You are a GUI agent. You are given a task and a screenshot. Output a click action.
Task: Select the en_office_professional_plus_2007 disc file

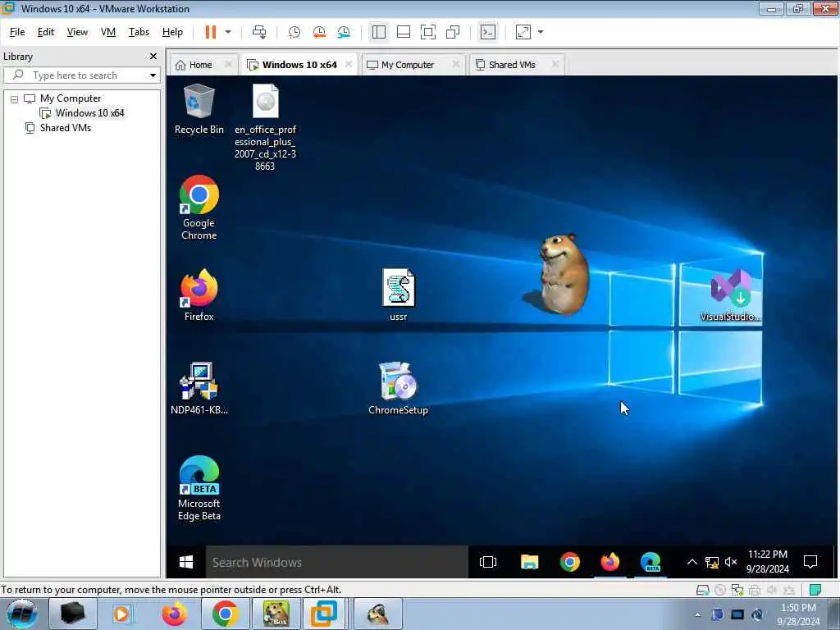click(x=265, y=127)
